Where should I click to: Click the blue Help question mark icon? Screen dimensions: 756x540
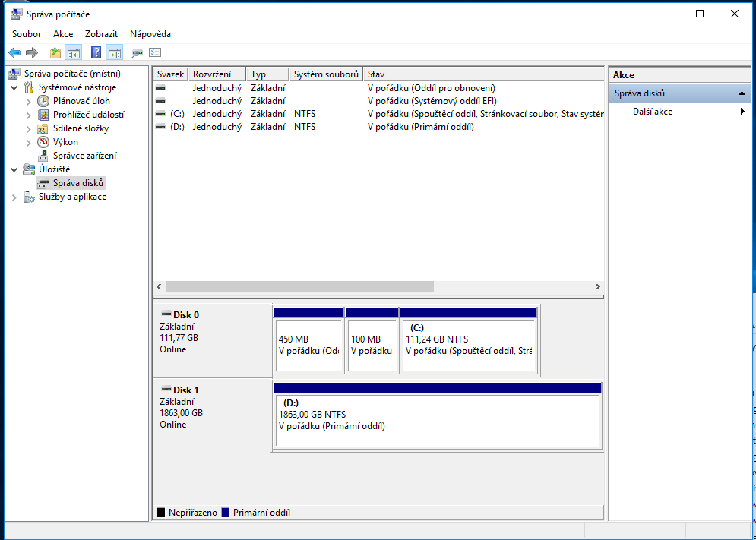[x=96, y=52]
